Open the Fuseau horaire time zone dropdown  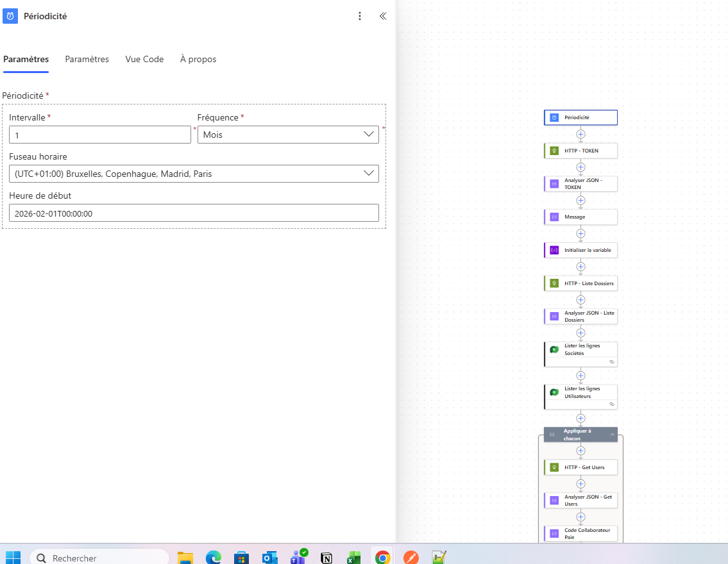pos(194,174)
